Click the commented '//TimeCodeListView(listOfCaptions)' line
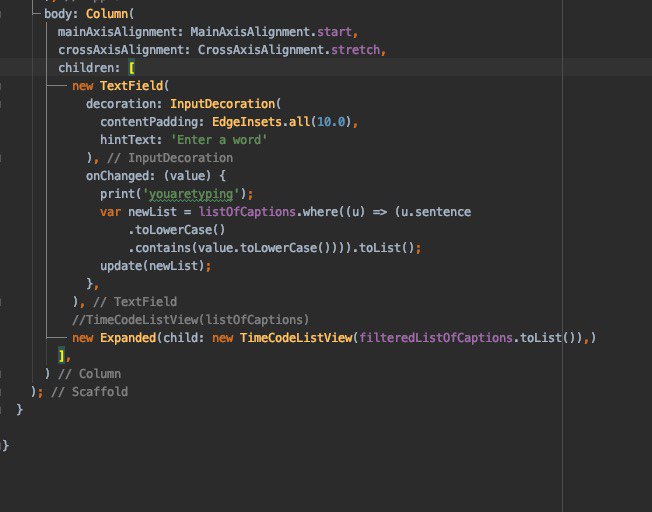 190,319
